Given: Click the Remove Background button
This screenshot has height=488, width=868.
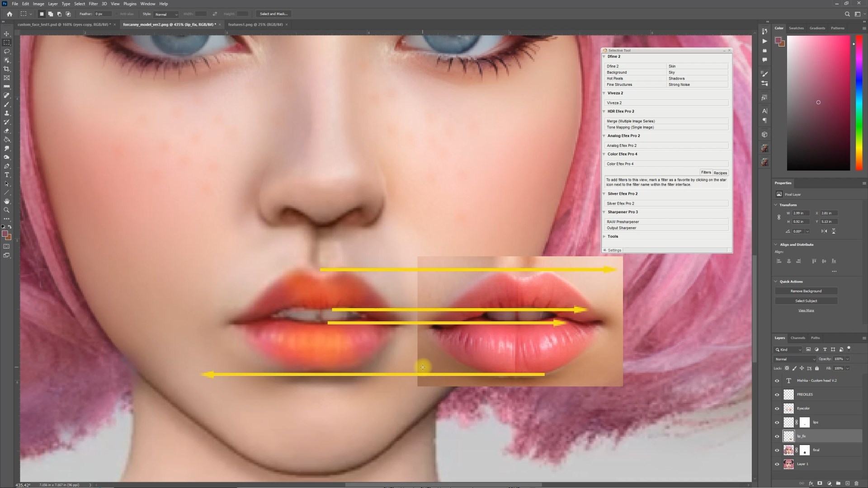Looking at the screenshot, I should (x=806, y=291).
